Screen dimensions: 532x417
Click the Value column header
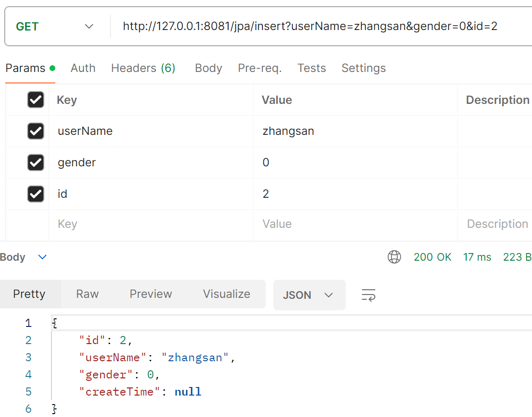pyautogui.click(x=277, y=100)
